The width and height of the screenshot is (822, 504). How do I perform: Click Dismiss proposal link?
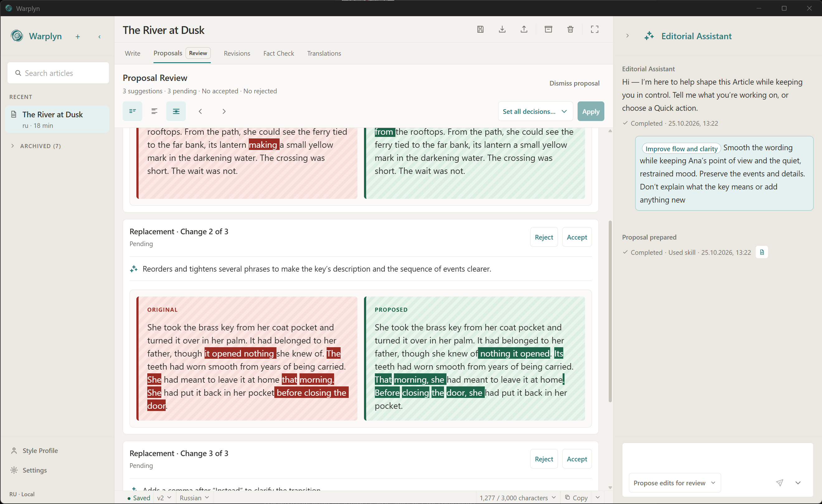tap(574, 83)
